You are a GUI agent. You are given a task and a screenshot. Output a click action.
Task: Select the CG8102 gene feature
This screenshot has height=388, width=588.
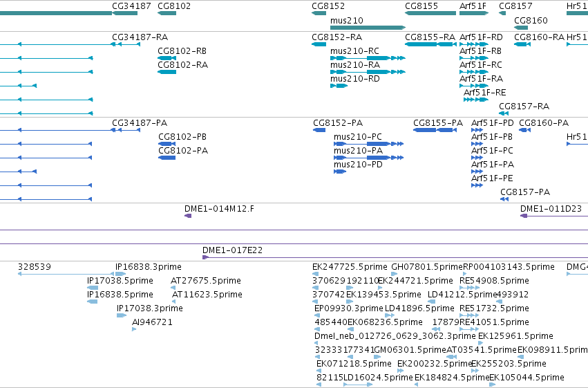tap(167, 13)
